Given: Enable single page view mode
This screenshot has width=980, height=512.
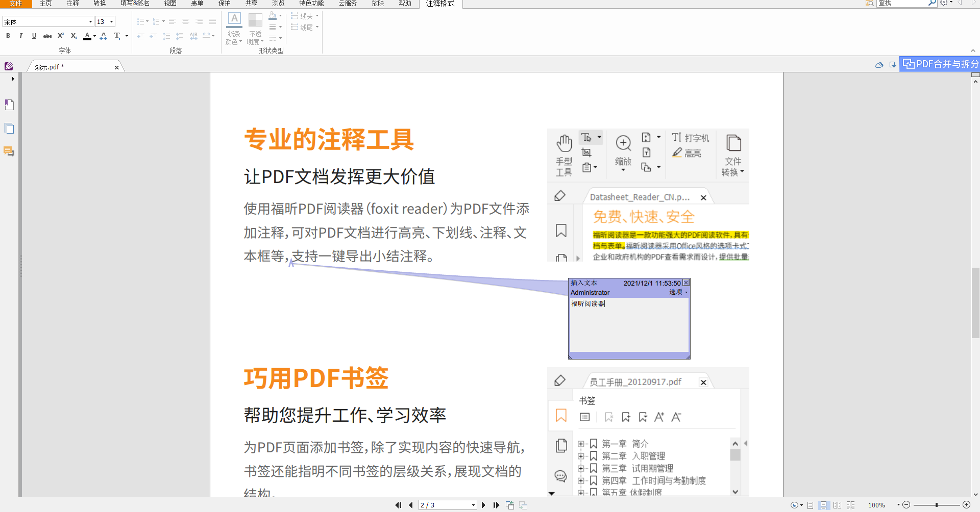Looking at the screenshot, I should tap(810, 505).
